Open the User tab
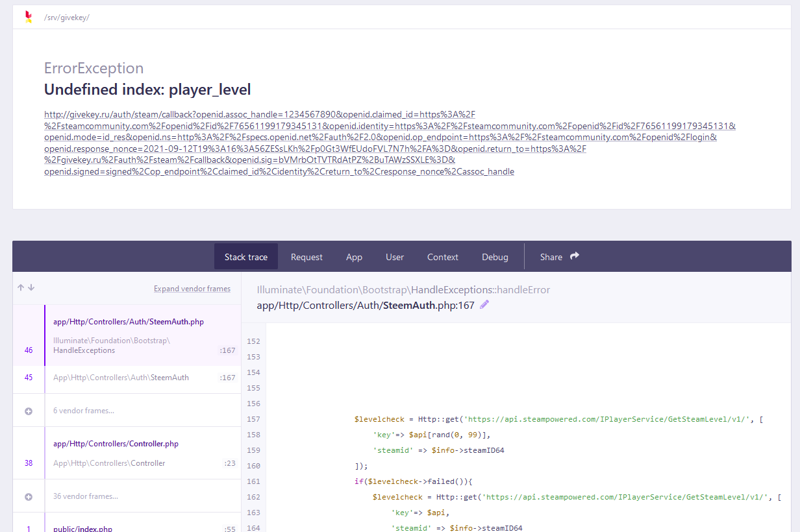Screen dimensions: 800x532 click(x=395, y=257)
